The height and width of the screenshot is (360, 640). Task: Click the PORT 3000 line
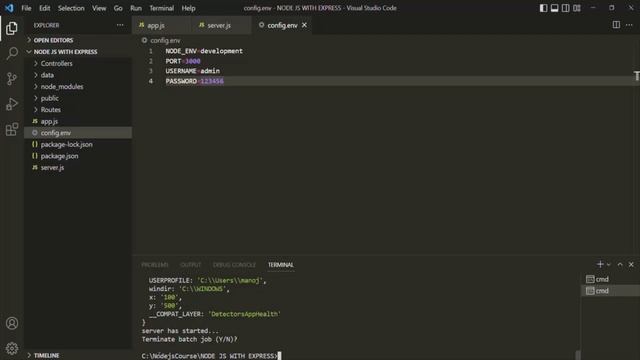tap(183, 61)
